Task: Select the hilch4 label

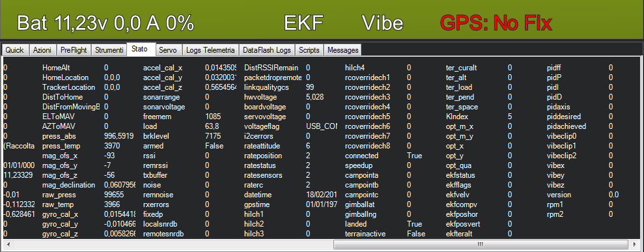Action: pyautogui.click(x=355, y=68)
